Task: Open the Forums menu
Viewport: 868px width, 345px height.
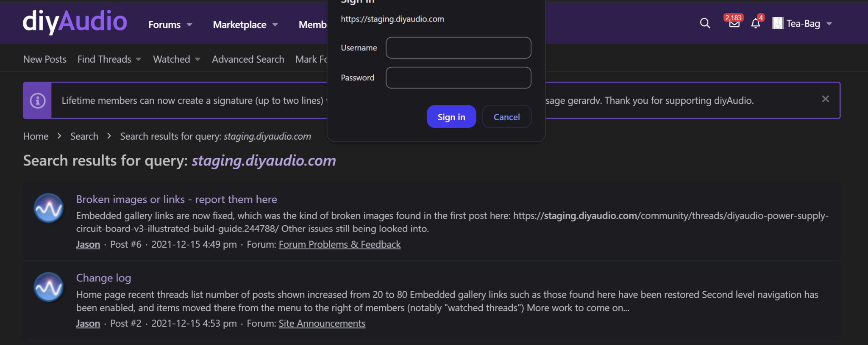Action: pyautogui.click(x=164, y=25)
